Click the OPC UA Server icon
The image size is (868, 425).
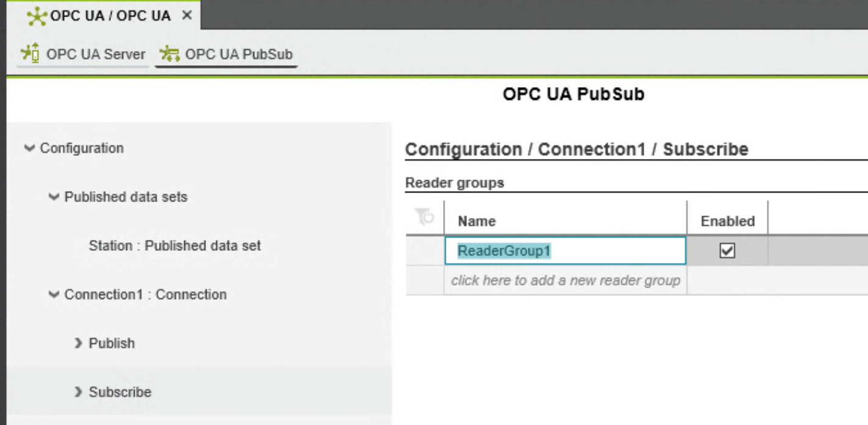30,54
